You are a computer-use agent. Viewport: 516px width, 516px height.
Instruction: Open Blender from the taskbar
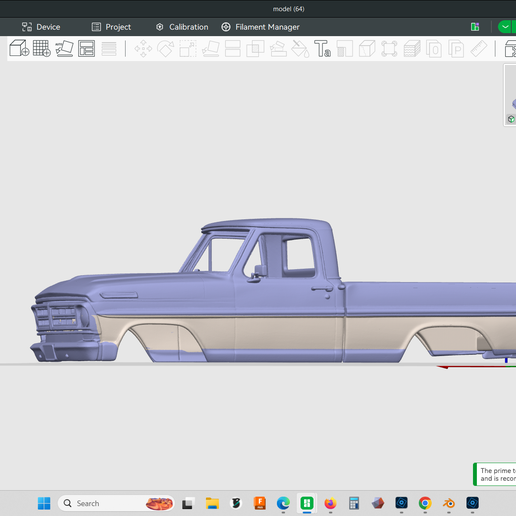[x=449, y=503]
